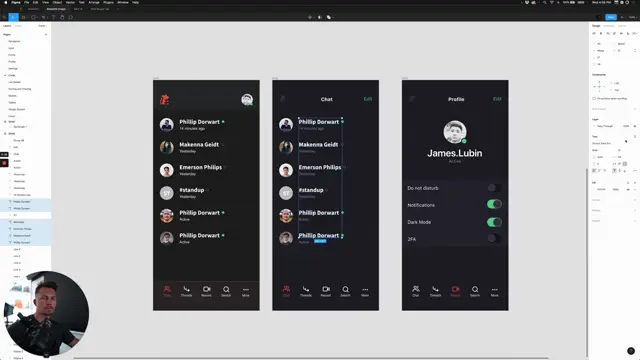Click the Present play icon
Screen dimensions: 640x360
click(622, 17)
